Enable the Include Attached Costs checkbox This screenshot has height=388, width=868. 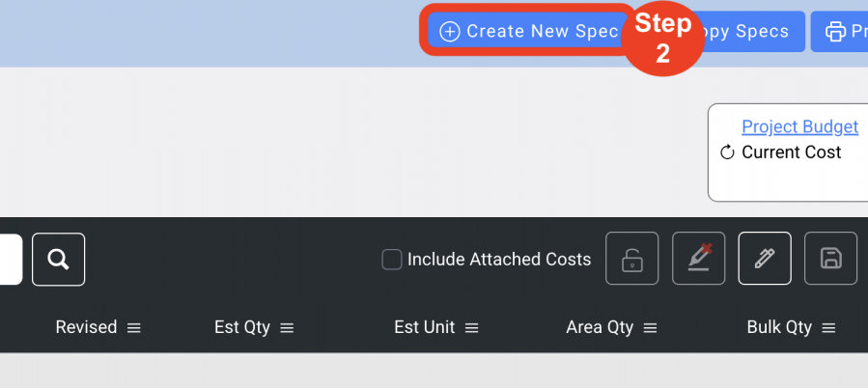coord(391,259)
